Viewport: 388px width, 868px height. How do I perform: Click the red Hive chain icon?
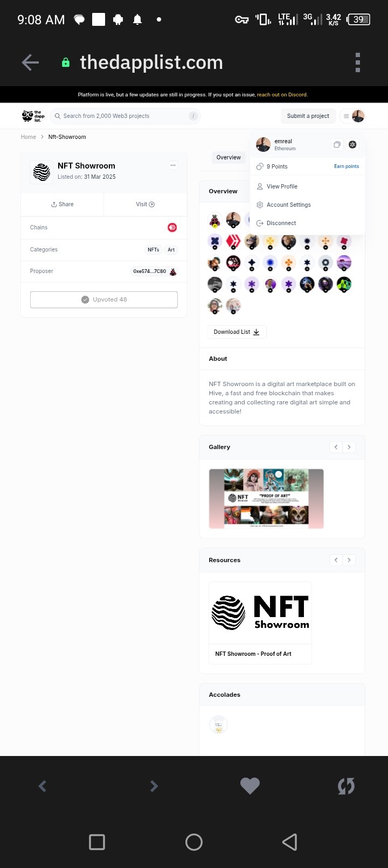click(172, 227)
